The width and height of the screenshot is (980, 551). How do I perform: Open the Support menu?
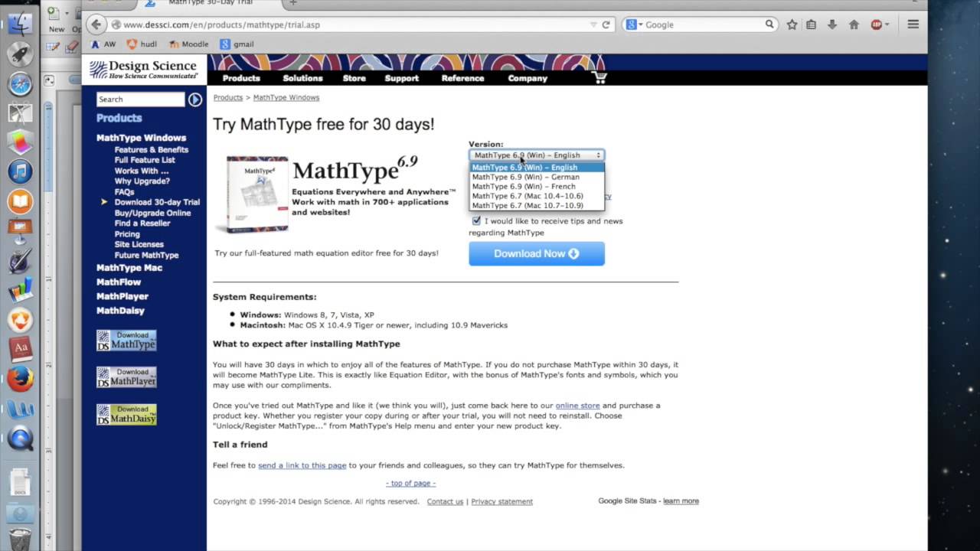[401, 78]
